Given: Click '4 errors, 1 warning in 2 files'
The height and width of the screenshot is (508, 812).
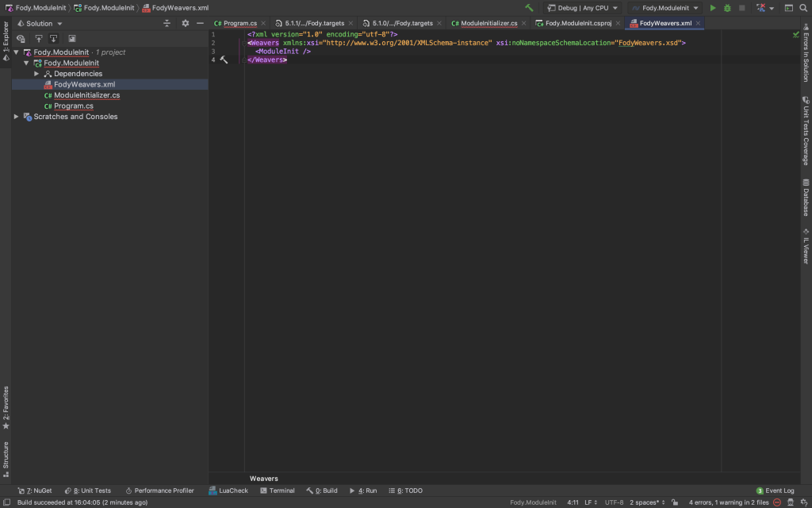Looking at the screenshot, I should point(729,502).
